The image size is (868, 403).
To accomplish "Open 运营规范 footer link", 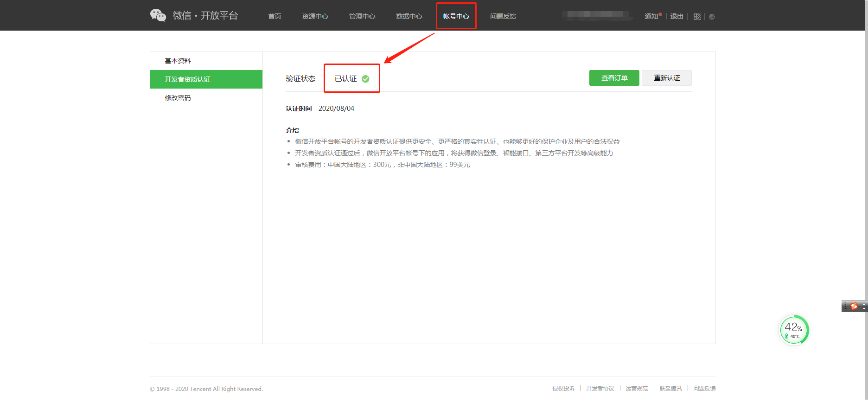I will coord(637,389).
